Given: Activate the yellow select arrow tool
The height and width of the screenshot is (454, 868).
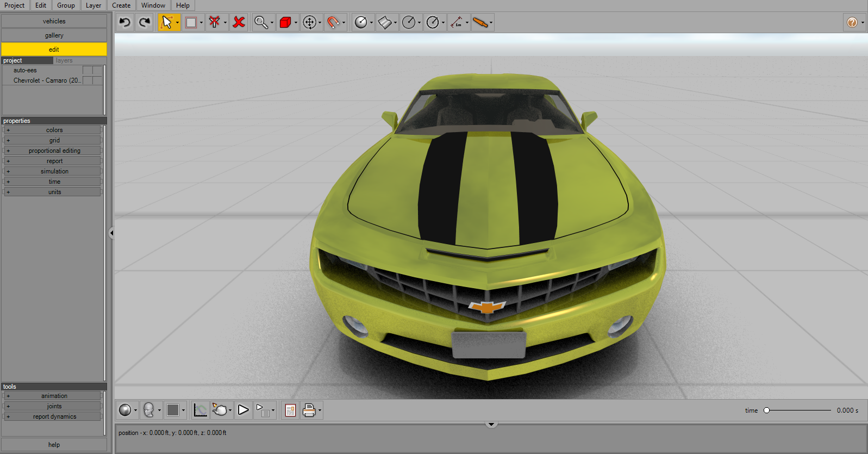Looking at the screenshot, I should (x=166, y=22).
